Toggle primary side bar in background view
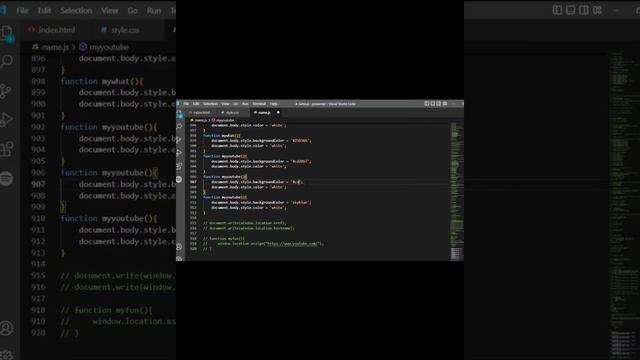 pos(557,10)
